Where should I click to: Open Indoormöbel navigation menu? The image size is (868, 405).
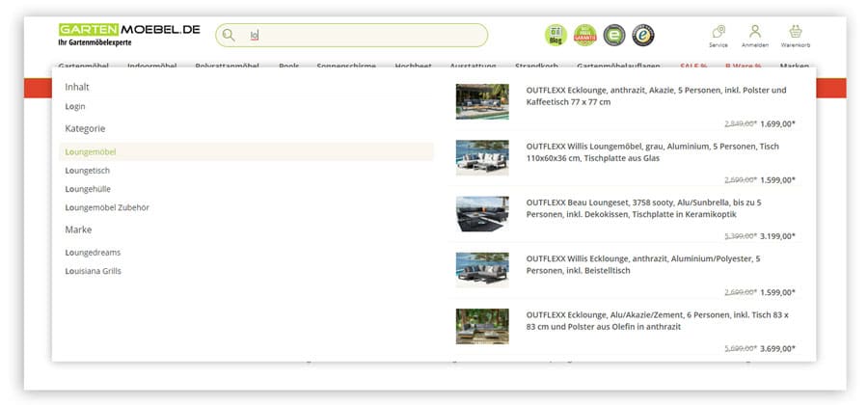152,66
